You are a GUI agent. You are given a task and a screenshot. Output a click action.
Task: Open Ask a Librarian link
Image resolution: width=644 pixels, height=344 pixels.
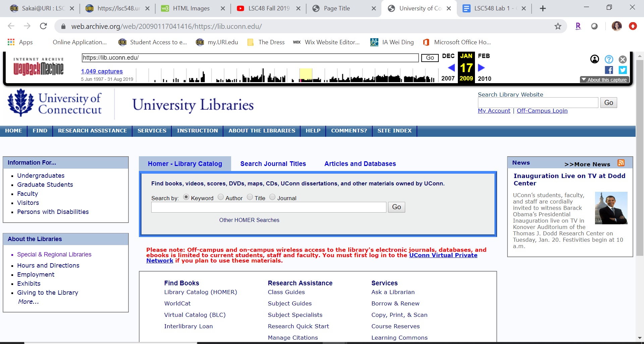[x=393, y=292]
